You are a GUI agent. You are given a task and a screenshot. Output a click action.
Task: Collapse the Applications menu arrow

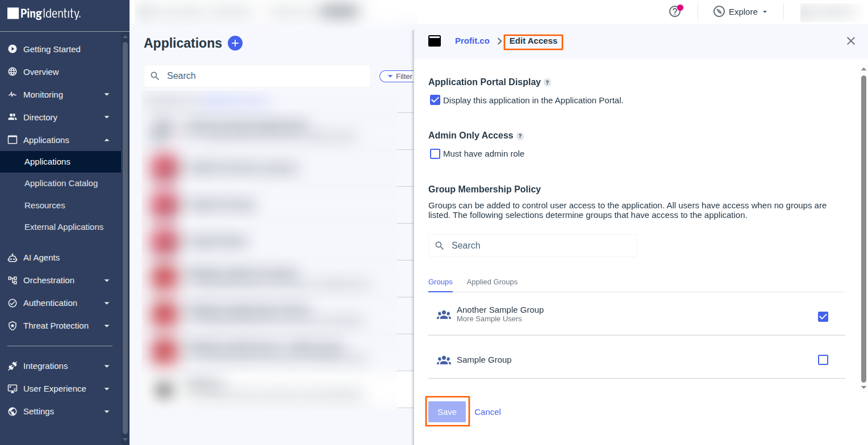107,140
